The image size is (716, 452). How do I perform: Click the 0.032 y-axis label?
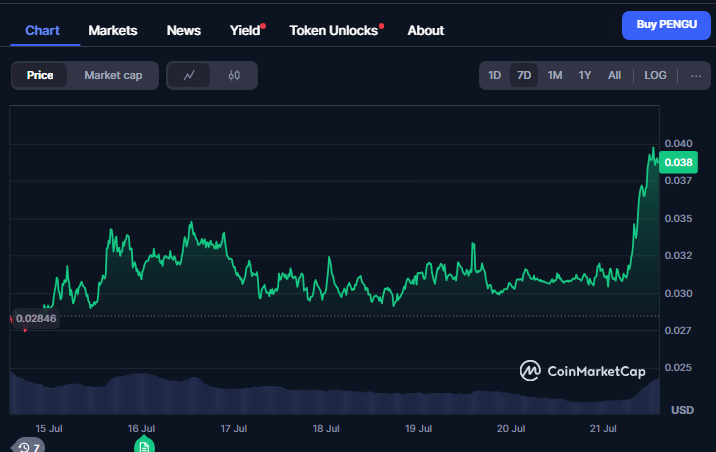678,255
